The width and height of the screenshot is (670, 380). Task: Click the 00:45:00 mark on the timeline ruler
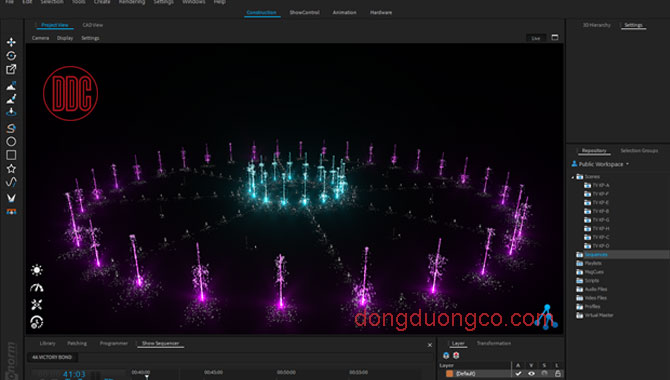tap(213, 372)
